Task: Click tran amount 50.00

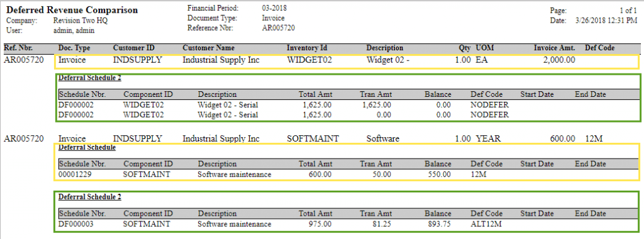Action: click(x=382, y=174)
